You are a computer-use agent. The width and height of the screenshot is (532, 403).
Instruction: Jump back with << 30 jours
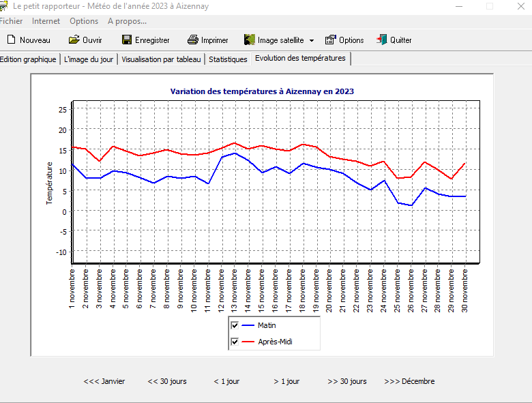pos(167,381)
